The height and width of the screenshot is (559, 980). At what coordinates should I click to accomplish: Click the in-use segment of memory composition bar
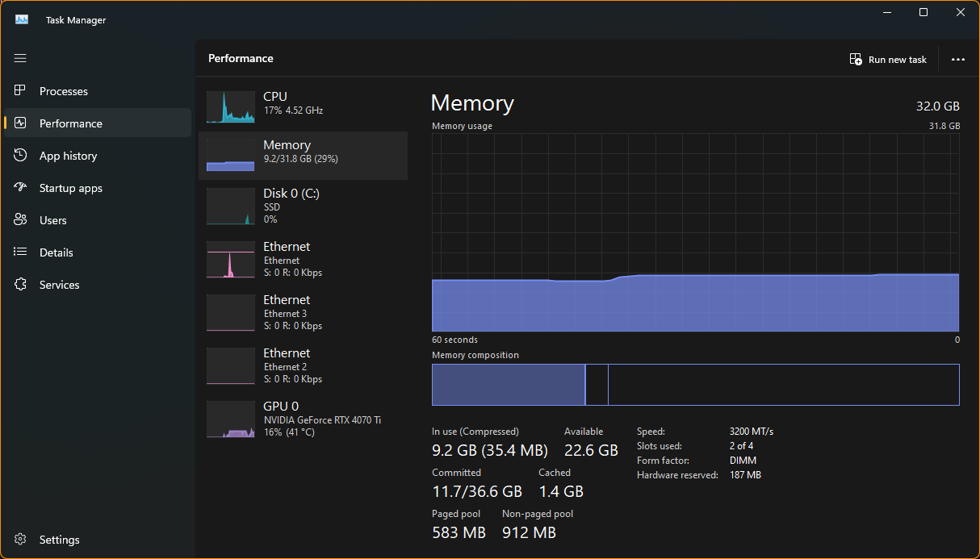click(x=508, y=385)
